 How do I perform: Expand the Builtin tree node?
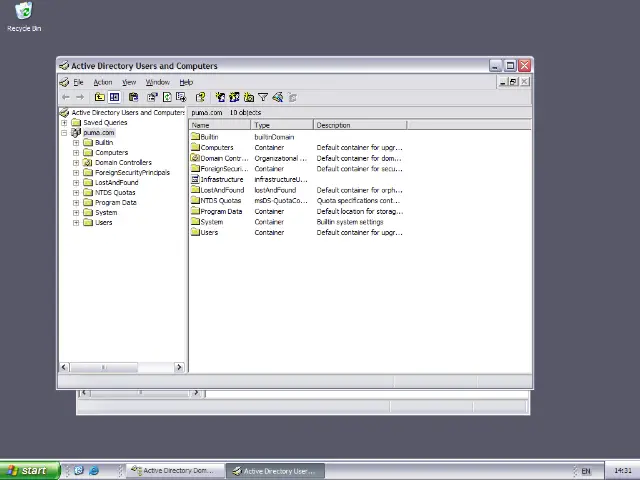(x=76, y=142)
